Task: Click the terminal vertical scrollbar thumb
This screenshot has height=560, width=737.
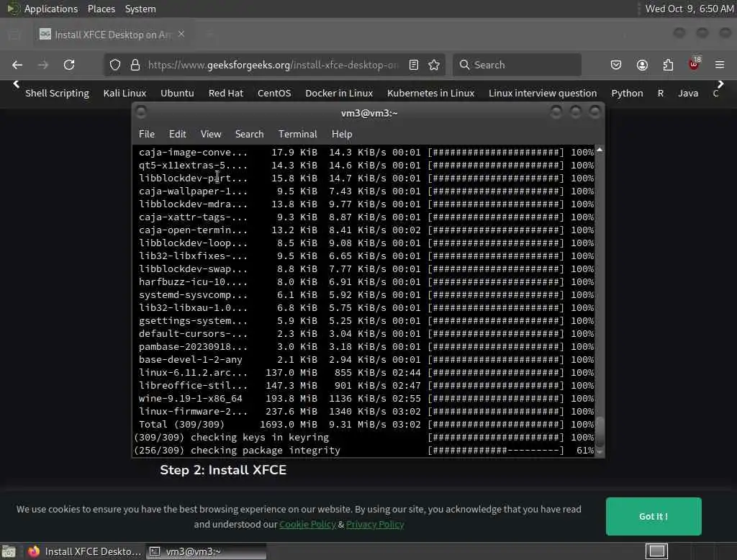Action: point(600,432)
